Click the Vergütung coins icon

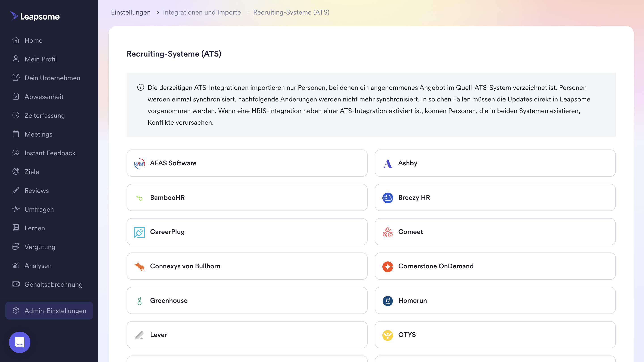(16, 246)
